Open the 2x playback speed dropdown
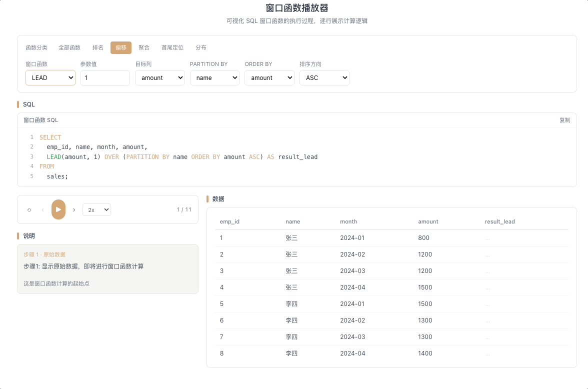The width and height of the screenshot is (588, 389). click(97, 209)
